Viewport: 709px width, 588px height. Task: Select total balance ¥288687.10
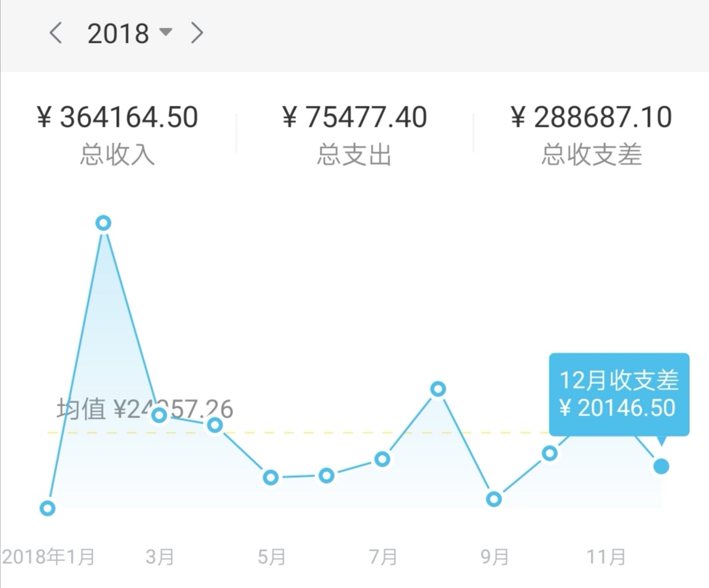(591, 117)
